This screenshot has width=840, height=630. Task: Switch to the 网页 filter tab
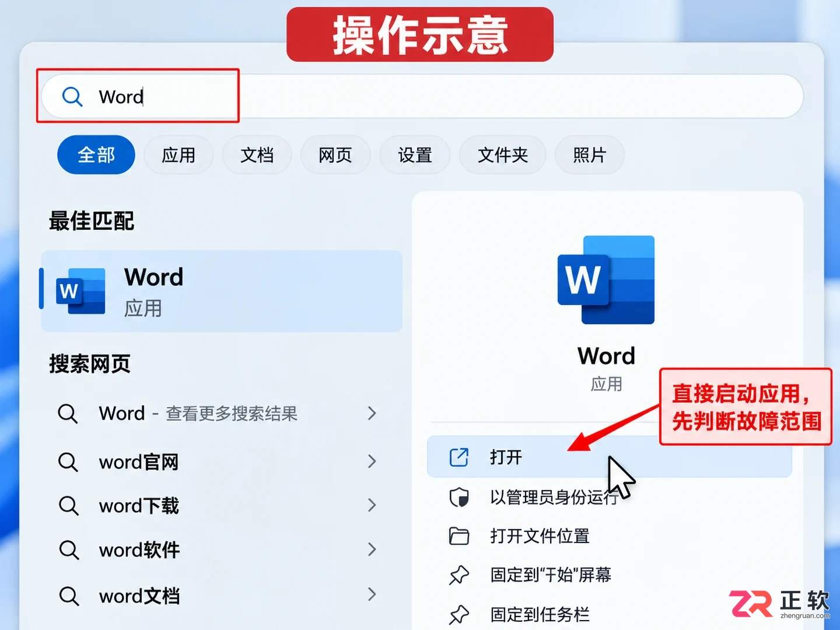click(x=335, y=155)
